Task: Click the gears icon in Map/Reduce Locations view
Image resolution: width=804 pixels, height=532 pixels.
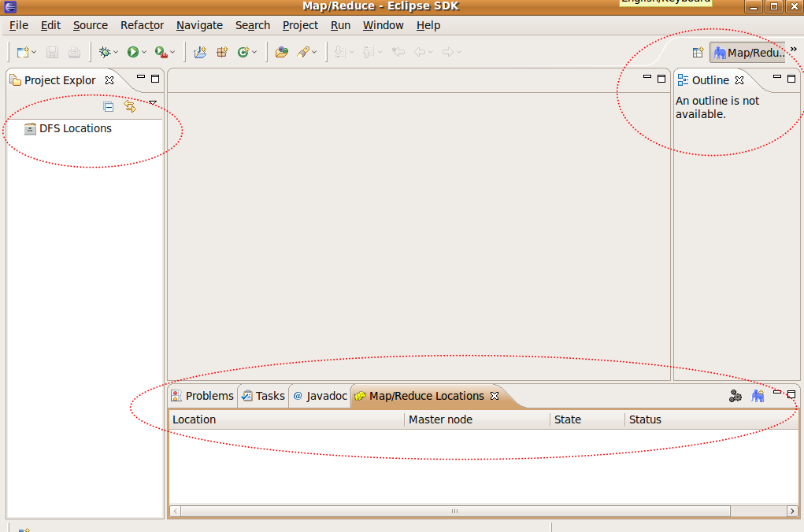Action: [x=735, y=396]
